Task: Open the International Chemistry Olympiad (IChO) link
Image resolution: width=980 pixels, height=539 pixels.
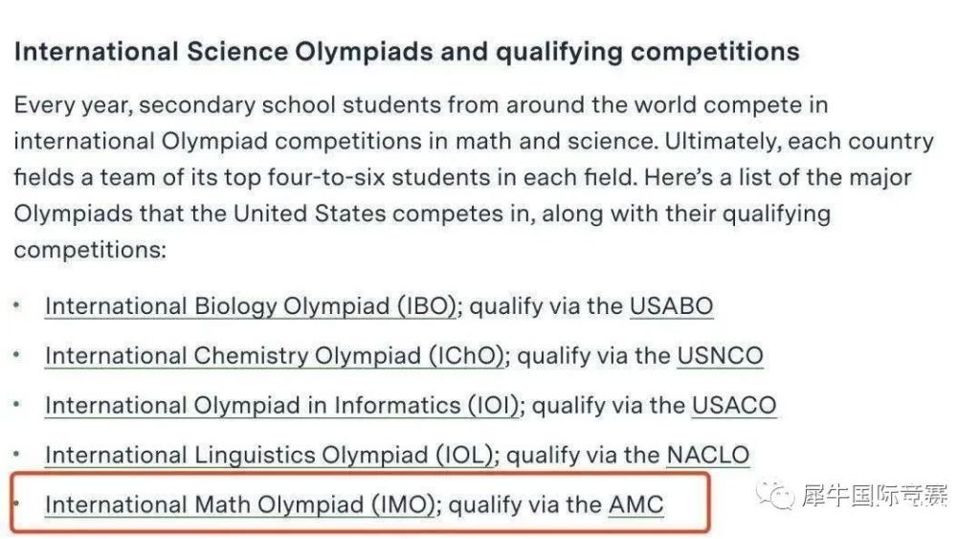Action: click(x=275, y=356)
